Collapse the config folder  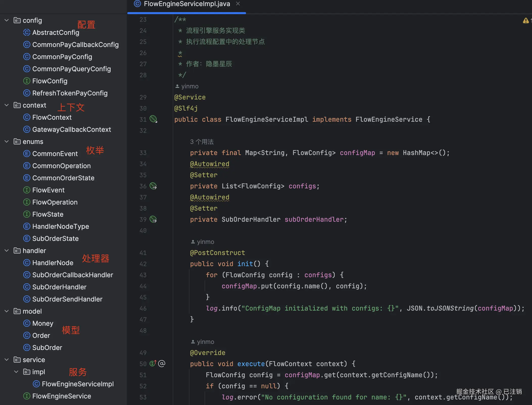[7, 20]
